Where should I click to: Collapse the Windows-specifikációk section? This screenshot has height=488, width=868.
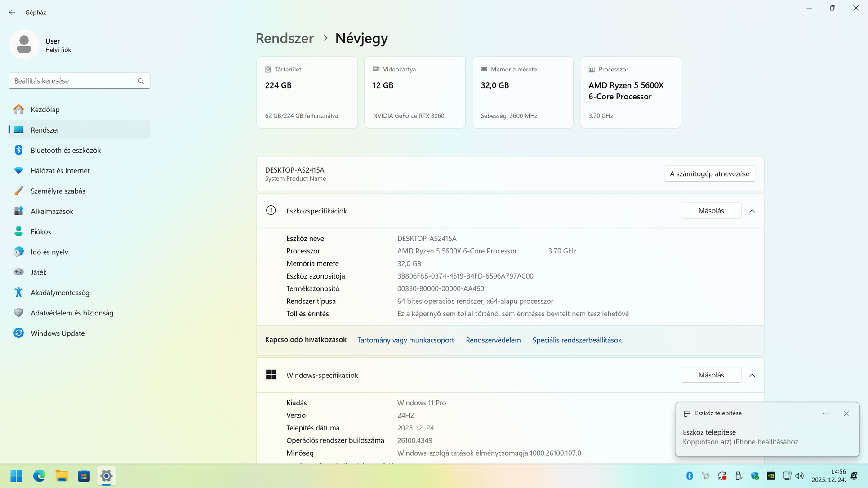(x=752, y=375)
